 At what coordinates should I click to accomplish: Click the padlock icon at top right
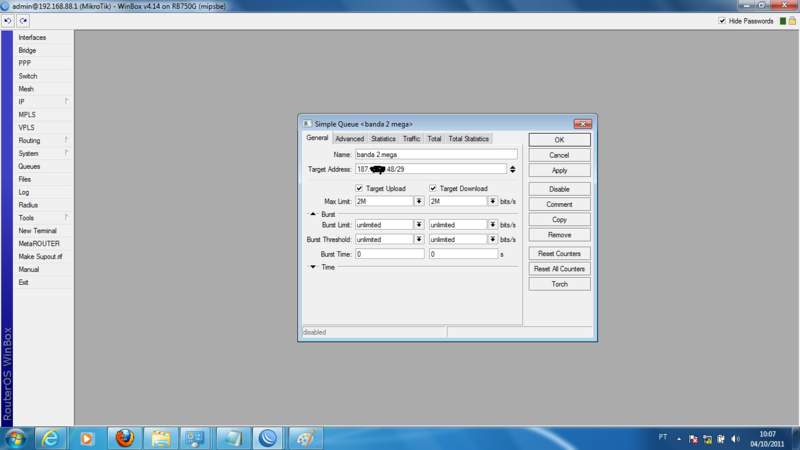[x=792, y=21]
